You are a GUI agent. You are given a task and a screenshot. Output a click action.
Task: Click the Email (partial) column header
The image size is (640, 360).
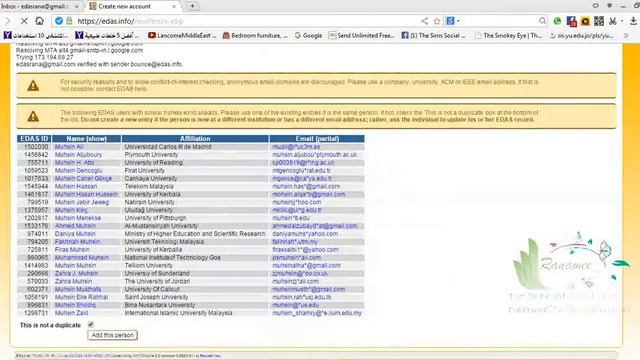(317, 139)
